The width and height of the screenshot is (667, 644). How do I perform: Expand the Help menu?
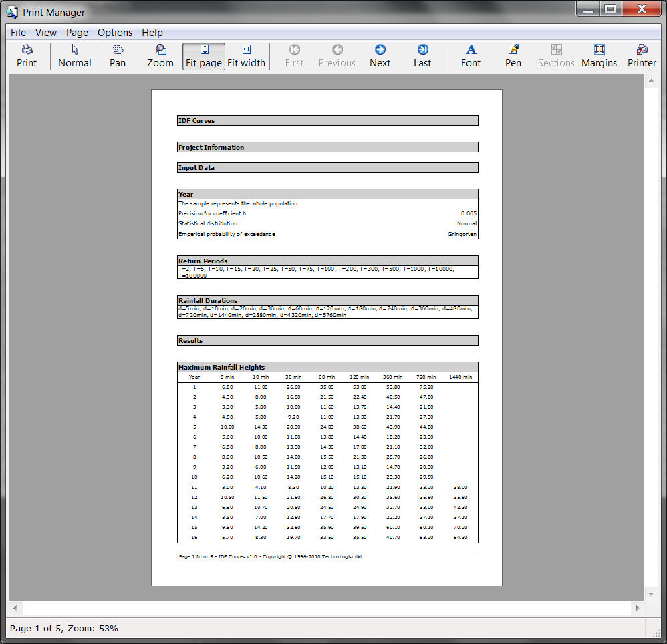(x=152, y=32)
